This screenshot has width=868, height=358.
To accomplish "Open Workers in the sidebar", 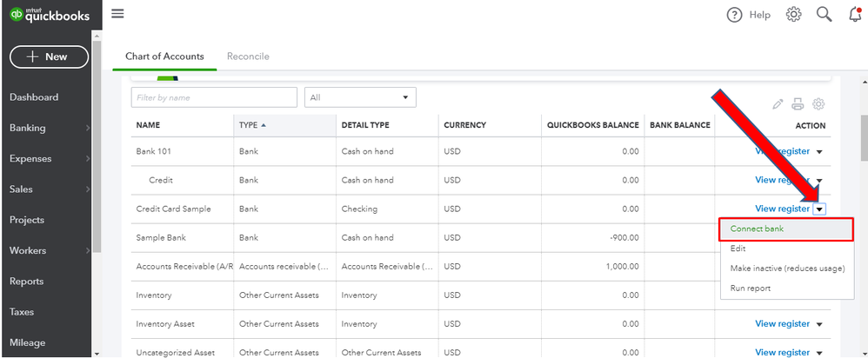I will [x=28, y=250].
